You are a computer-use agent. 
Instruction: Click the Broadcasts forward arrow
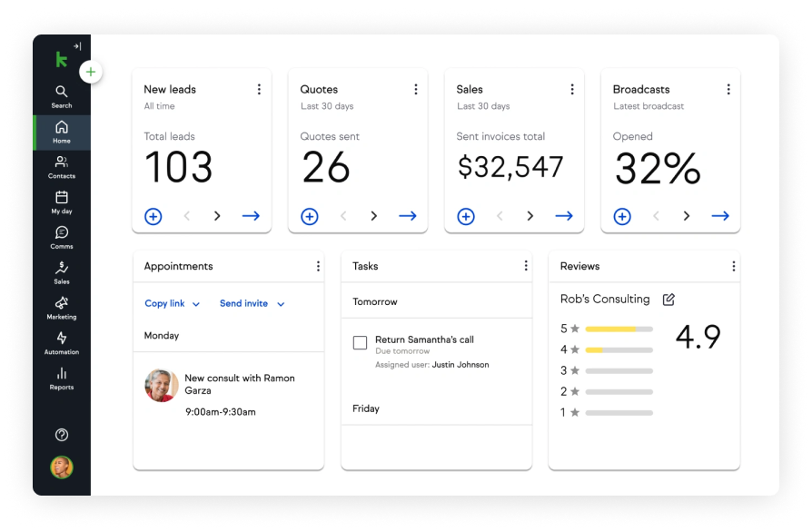(x=720, y=216)
